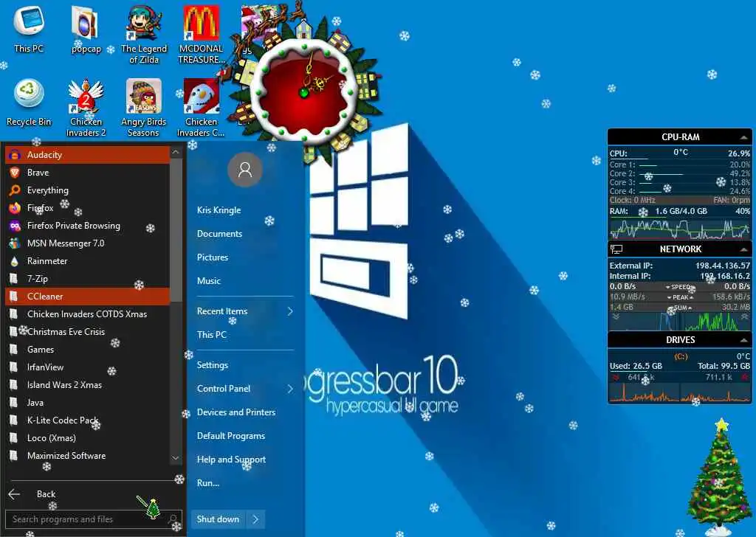Expand the Games folder
The height and width of the screenshot is (537, 756).
click(87, 350)
